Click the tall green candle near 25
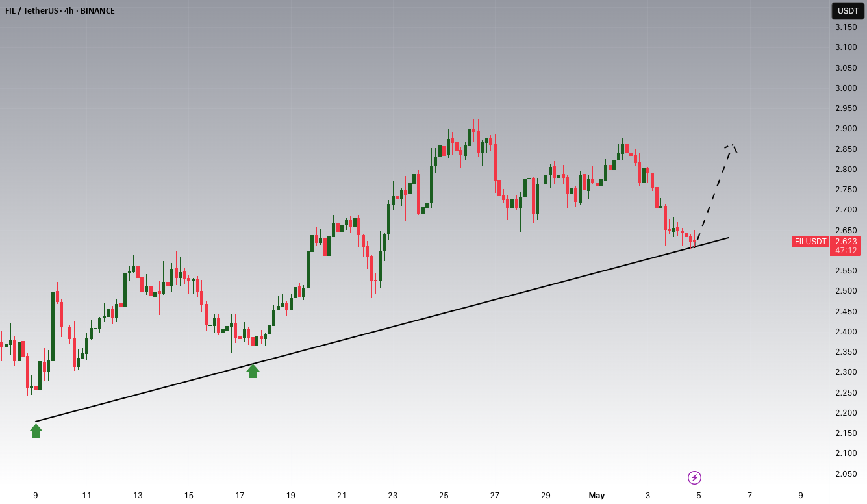The height and width of the screenshot is (504, 867). [x=431, y=186]
